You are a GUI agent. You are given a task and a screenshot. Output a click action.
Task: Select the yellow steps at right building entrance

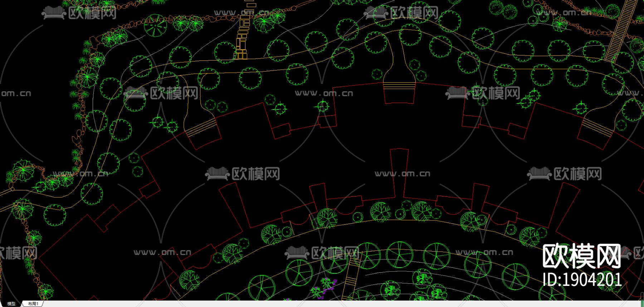(x=596, y=127)
